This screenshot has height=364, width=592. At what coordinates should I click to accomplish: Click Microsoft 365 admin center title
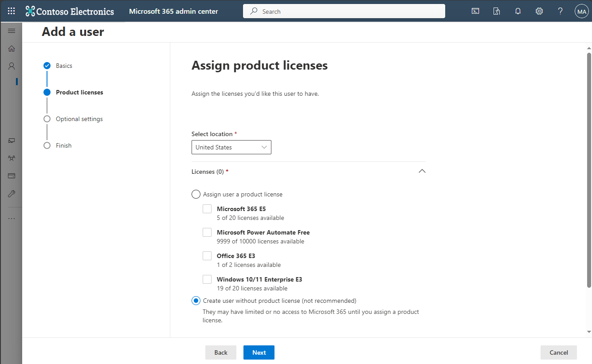click(x=173, y=12)
